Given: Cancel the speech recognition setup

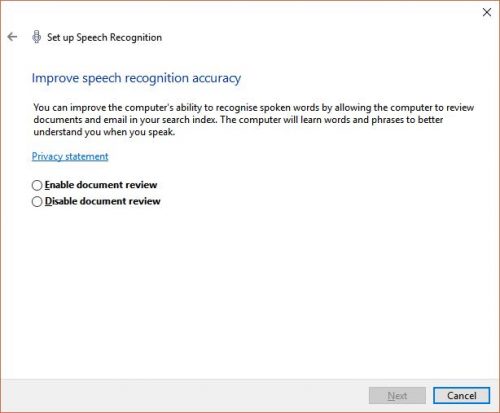Looking at the screenshot, I should click(462, 396).
